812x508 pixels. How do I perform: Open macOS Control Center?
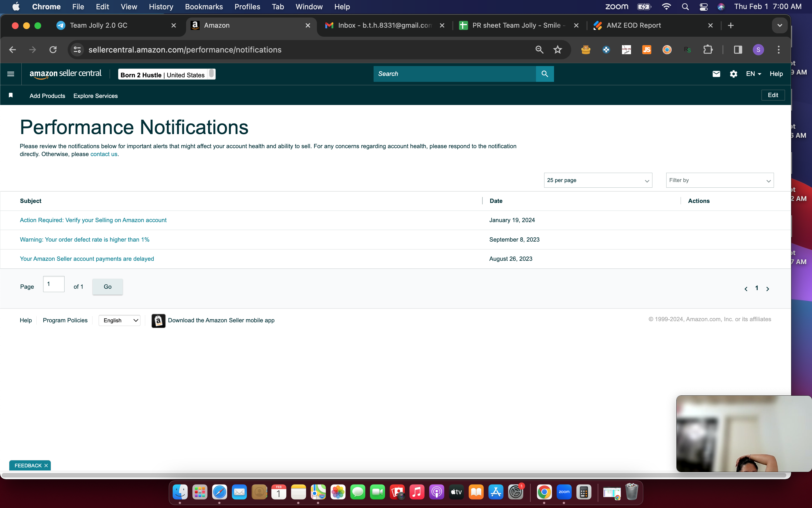704,7
